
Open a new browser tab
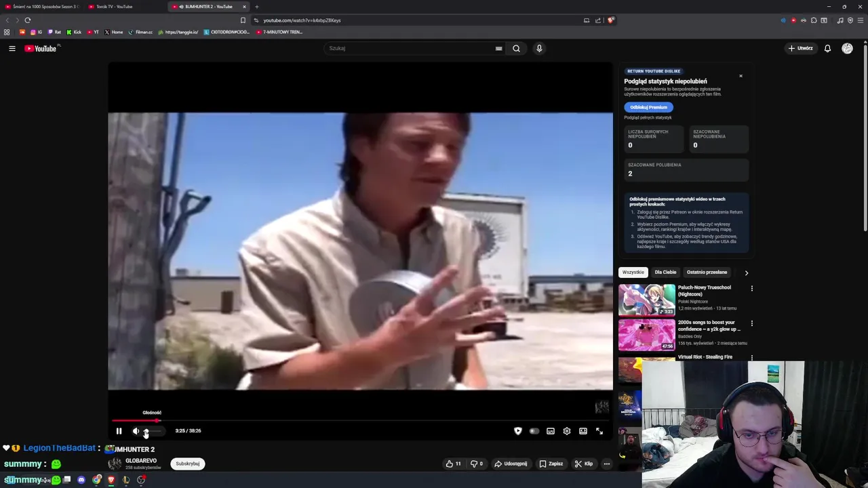(x=256, y=7)
